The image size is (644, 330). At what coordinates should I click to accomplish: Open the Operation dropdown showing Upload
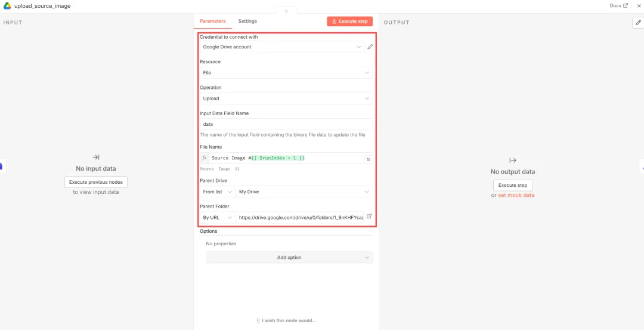pyautogui.click(x=286, y=98)
